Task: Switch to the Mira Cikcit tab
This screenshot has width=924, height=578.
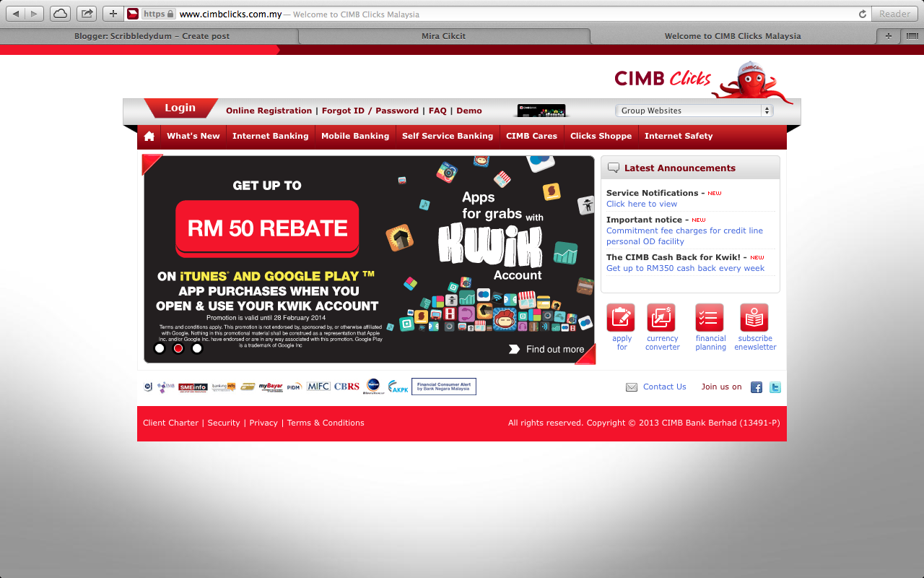Action: pyautogui.click(x=444, y=36)
